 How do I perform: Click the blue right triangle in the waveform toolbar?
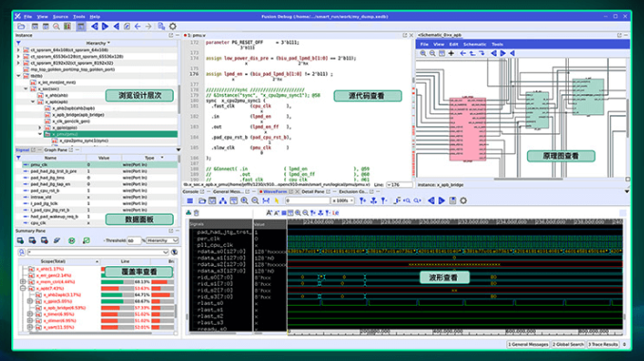point(442,200)
